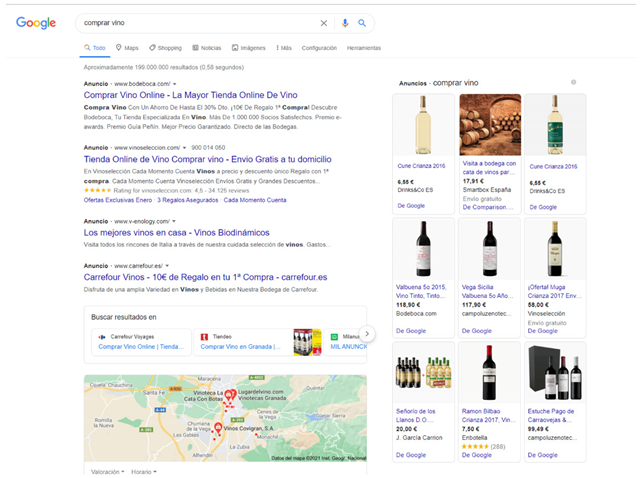Expand the bodeboca.com ad options arrow
This screenshot has width=643, height=478.
pyautogui.click(x=175, y=84)
